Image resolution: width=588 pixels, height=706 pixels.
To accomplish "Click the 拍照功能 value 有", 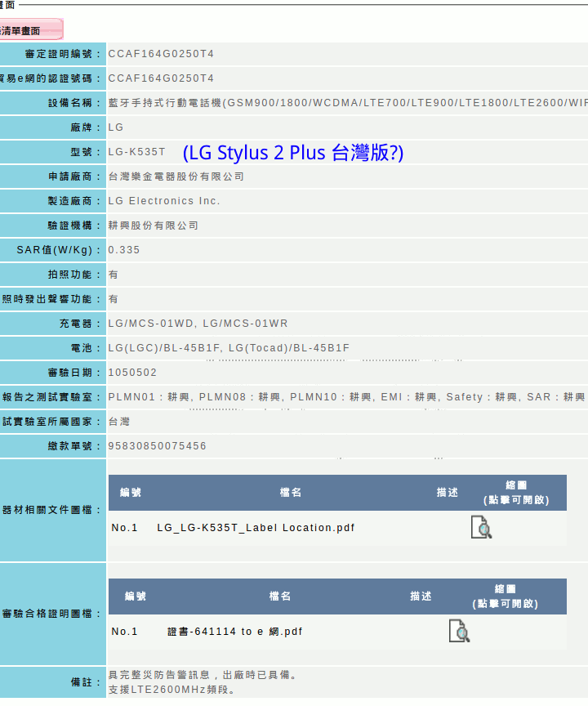I will [113, 275].
